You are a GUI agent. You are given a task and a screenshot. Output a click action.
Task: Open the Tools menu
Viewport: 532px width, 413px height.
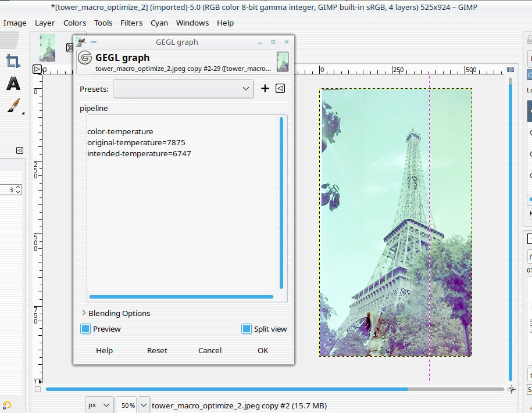(103, 23)
